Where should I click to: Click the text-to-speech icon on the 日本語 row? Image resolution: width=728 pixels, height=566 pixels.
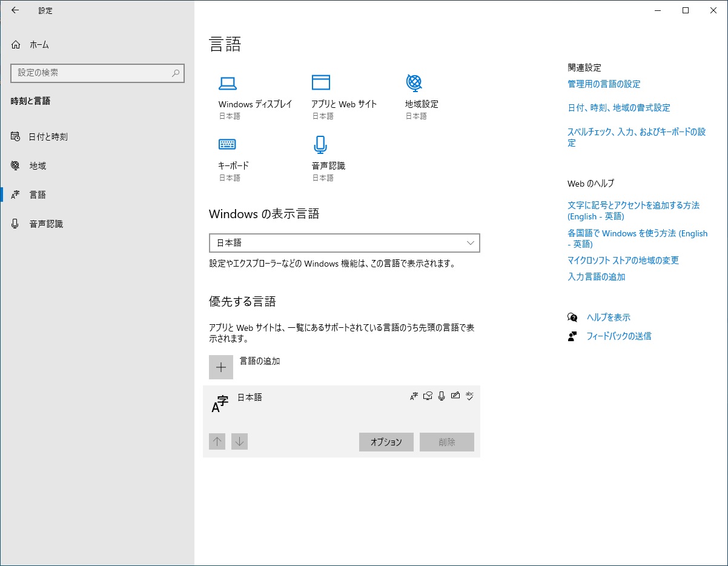tap(428, 396)
